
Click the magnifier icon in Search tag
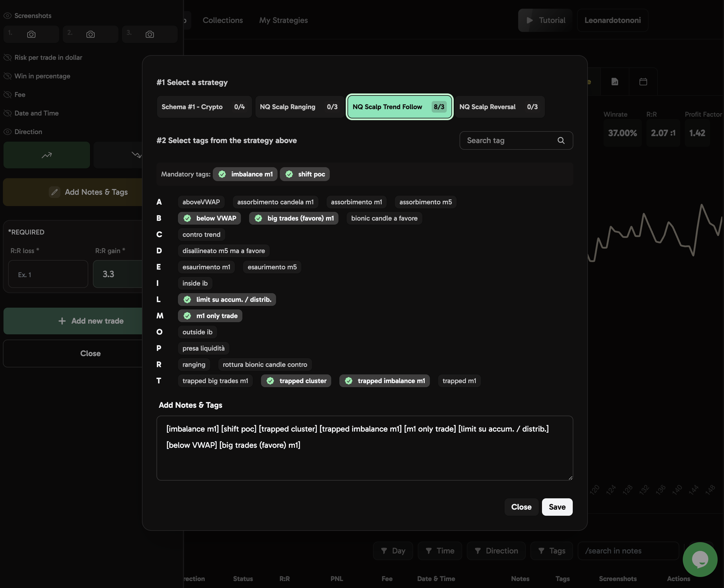pyautogui.click(x=561, y=140)
